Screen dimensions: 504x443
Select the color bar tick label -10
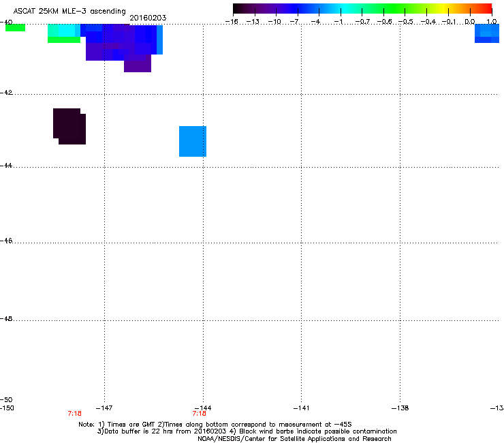(x=274, y=22)
